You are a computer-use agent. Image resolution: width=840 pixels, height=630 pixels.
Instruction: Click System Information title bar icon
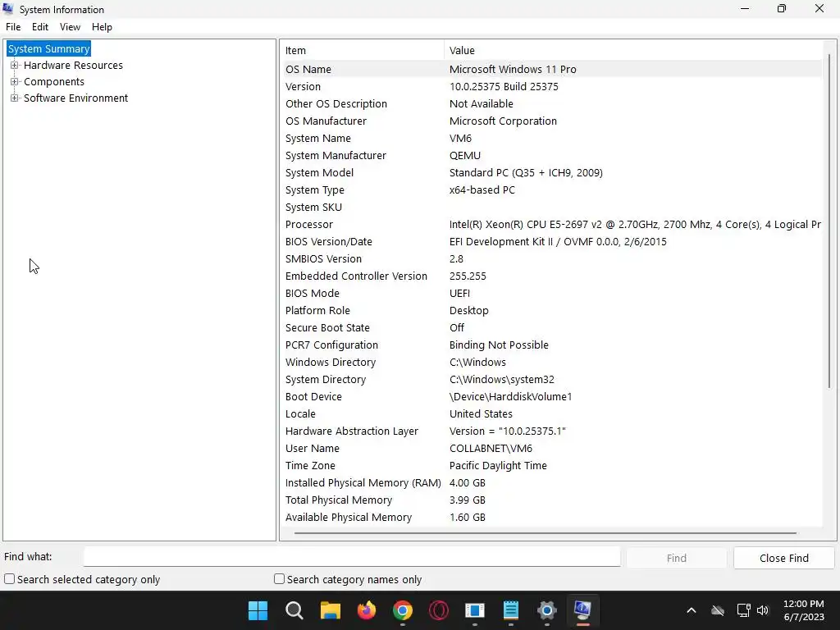pyautogui.click(x=8, y=9)
